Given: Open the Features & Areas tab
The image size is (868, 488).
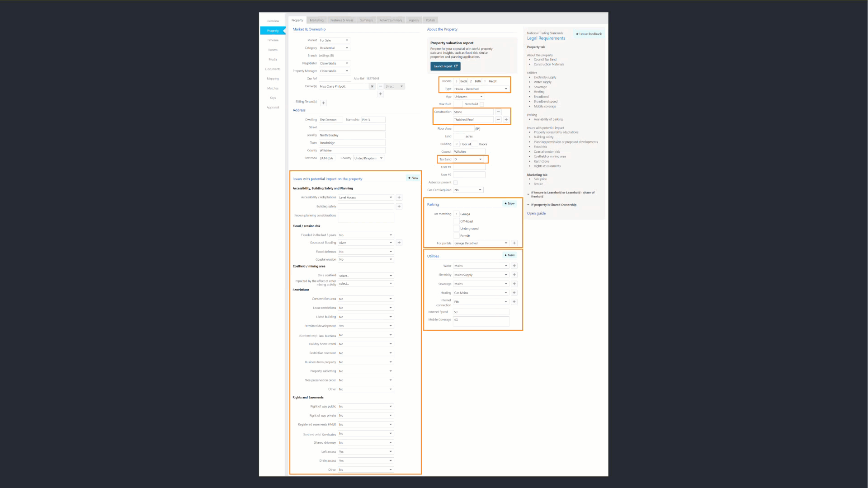Looking at the screenshot, I should tap(342, 20).
